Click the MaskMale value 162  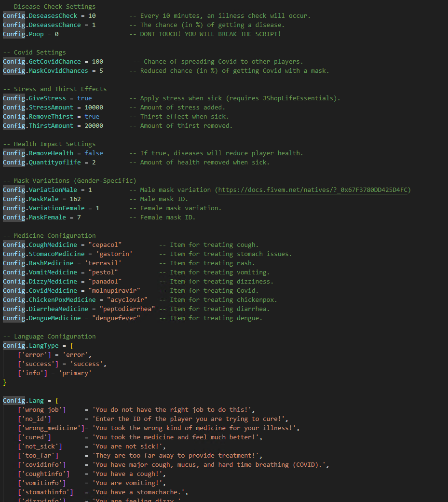(x=75, y=199)
